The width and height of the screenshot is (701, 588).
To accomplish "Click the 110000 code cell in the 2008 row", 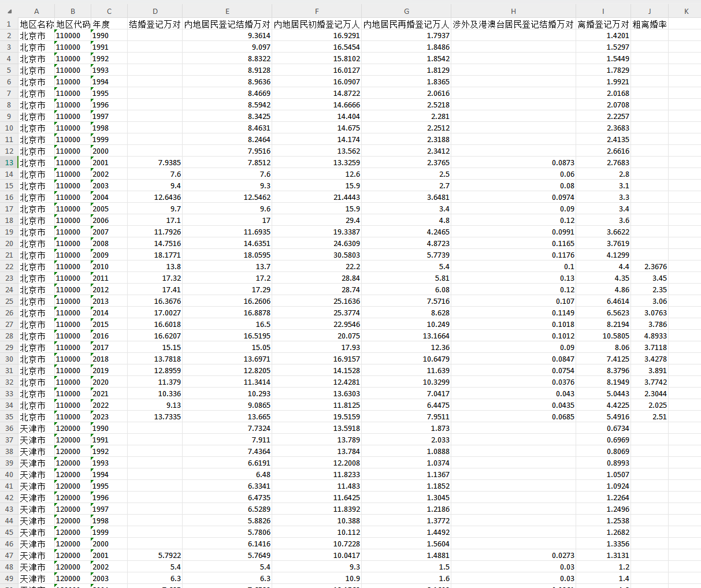I will (x=73, y=243).
